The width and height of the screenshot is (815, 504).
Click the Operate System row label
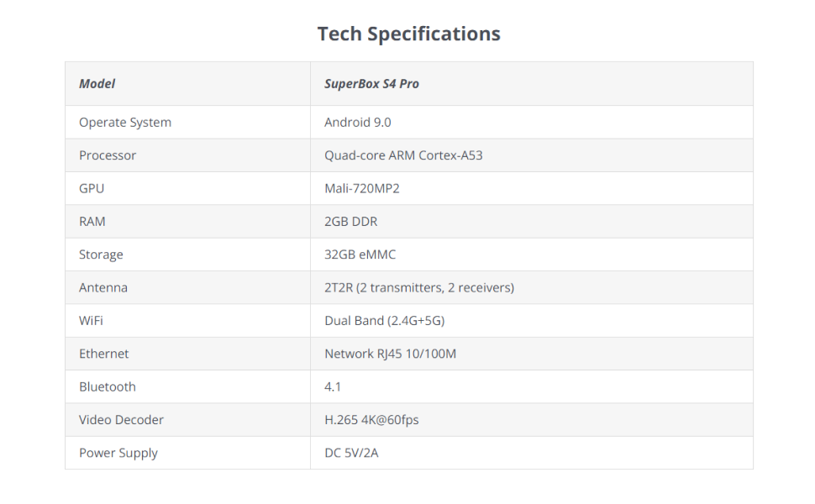coord(125,123)
